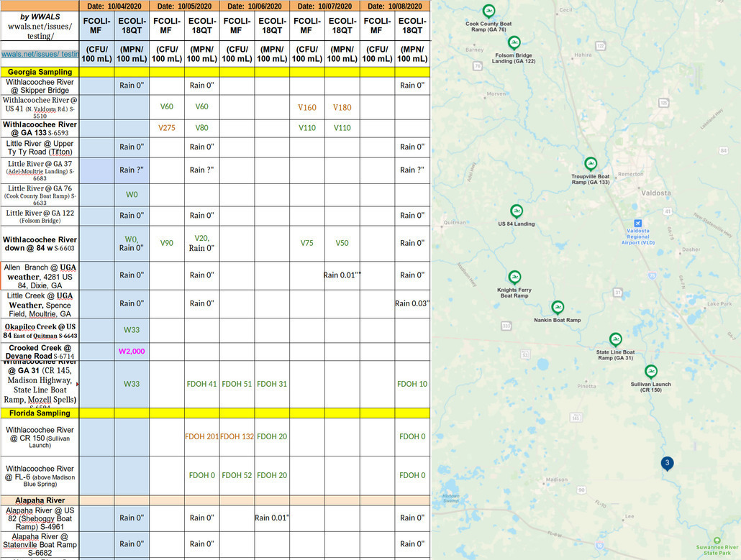Select the V90 cell

[167, 243]
